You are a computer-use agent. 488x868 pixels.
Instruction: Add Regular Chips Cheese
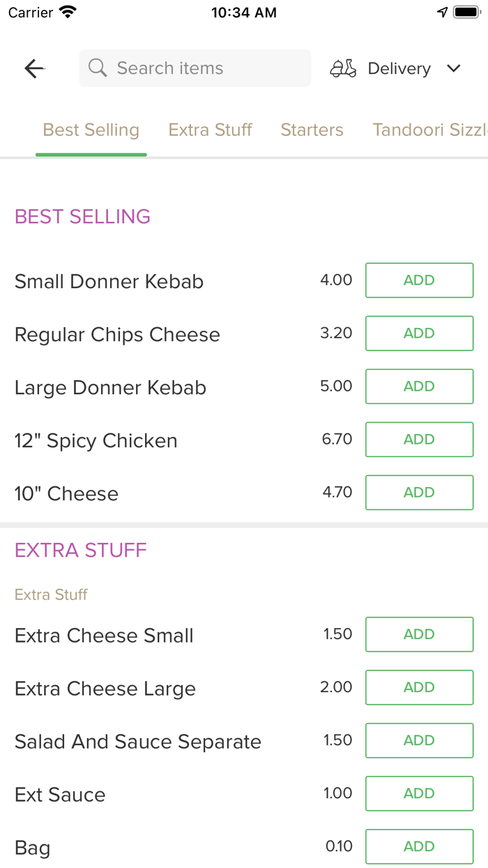pos(419,333)
